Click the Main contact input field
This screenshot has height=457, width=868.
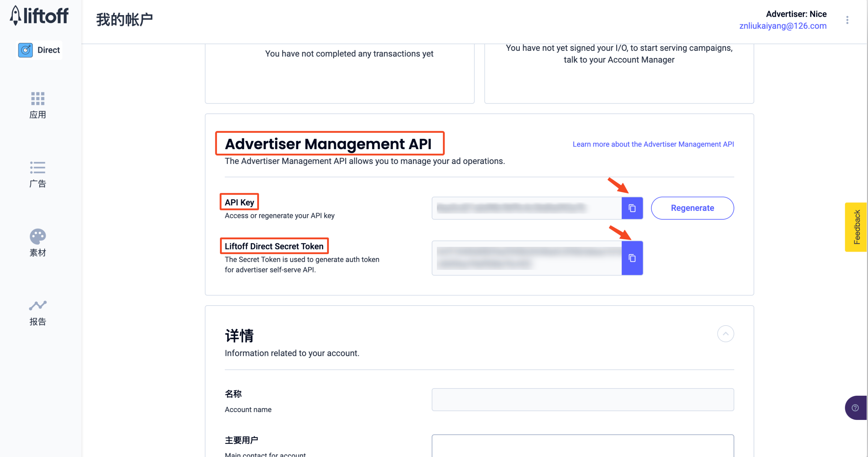tap(582, 446)
